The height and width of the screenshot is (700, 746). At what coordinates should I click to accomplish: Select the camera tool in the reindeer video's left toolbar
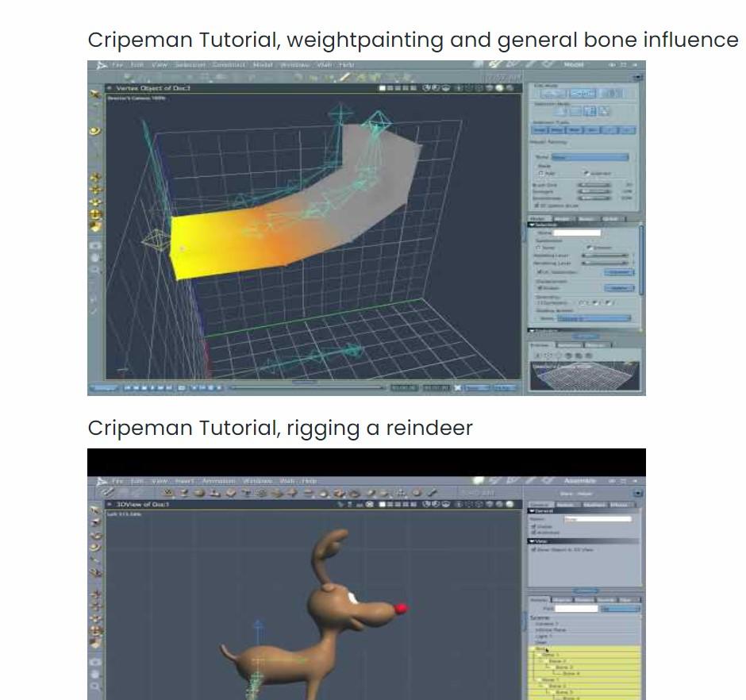pyautogui.click(x=95, y=661)
